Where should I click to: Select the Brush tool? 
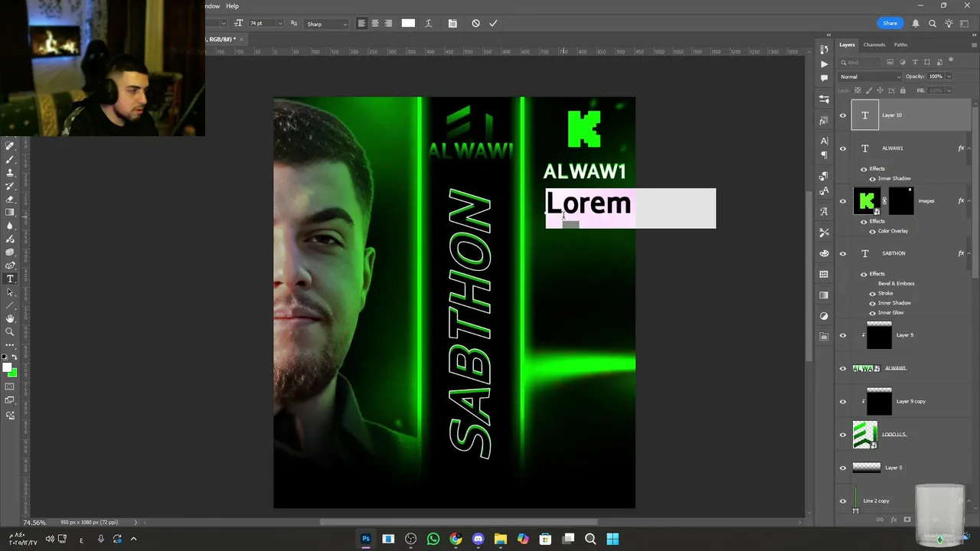pos(10,159)
